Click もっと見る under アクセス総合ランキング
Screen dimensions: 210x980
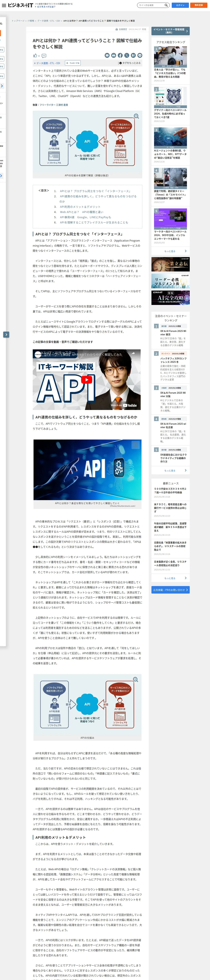[170, 251]
